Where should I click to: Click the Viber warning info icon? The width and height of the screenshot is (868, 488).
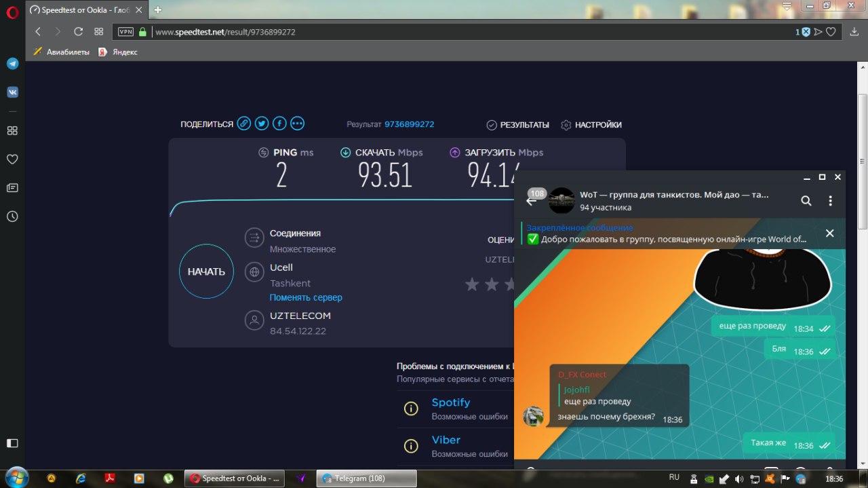(411, 446)
